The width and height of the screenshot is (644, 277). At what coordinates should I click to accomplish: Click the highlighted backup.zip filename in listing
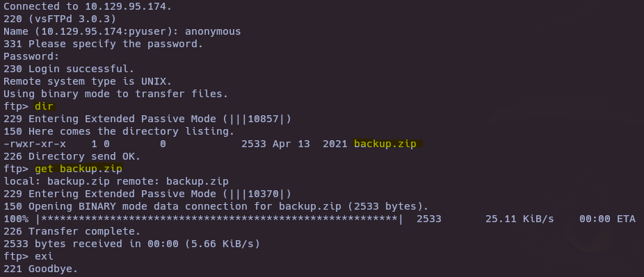pos(387,144)
